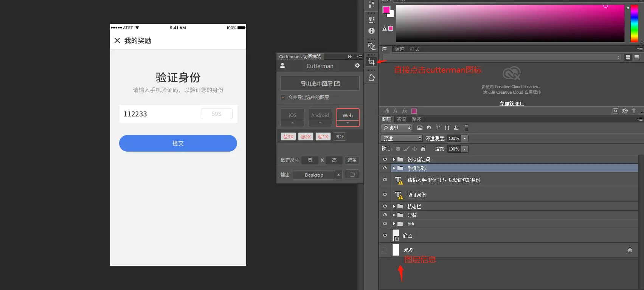644x290 pixels.
Task: Delete layer with trash icon
Action: (634, 111)
